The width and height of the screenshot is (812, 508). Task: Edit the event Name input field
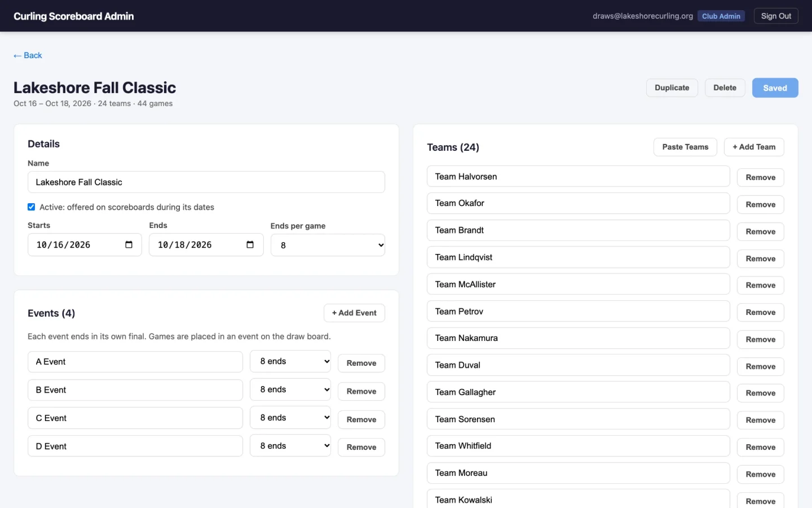point(206,182)
